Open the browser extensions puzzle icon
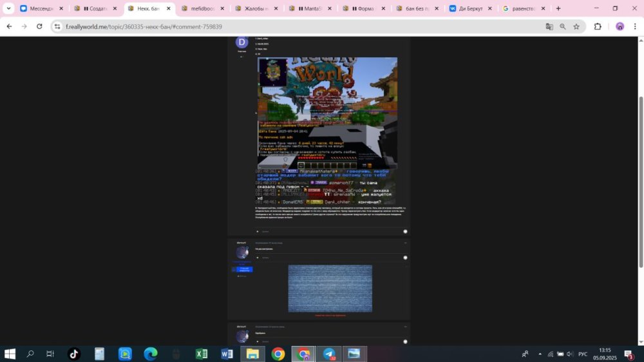Viewport: 644px width, 362px height. click(x=598, y=26)
